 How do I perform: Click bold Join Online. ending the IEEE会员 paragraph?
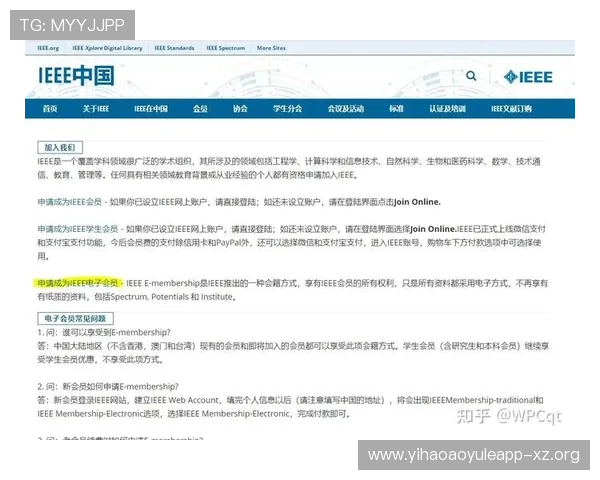(417, 202)
